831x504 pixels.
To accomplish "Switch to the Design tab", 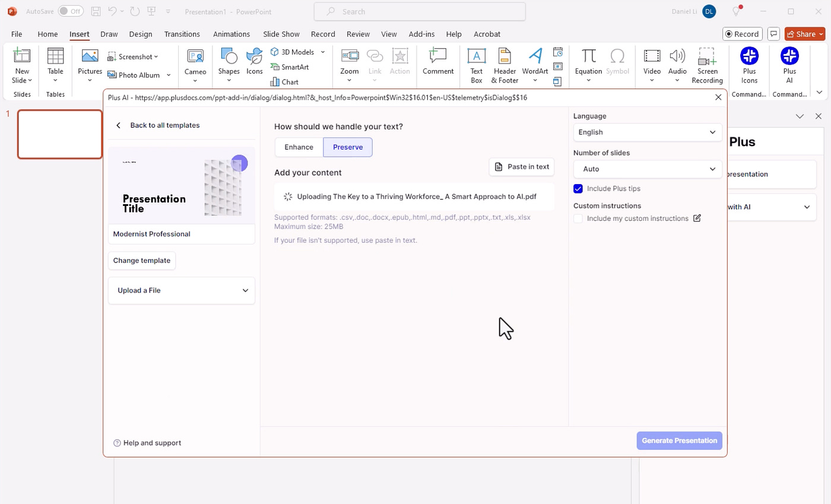I will pyautogui.click(x=141, y=34).
